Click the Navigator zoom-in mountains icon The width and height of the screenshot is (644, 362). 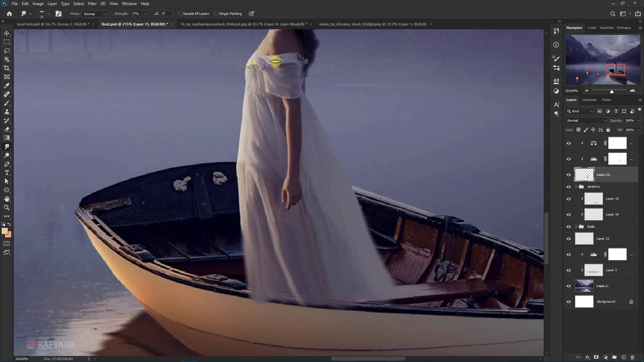click(x=633, y=90)
